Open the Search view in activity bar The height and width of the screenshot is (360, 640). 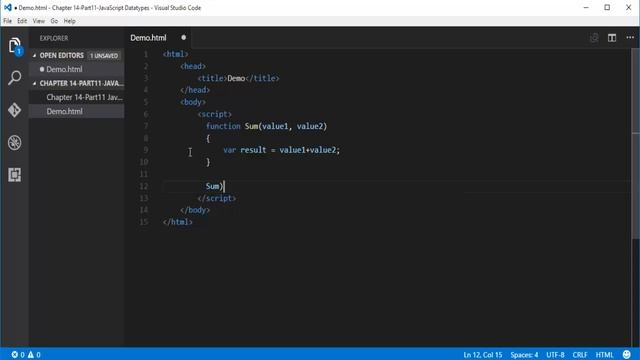point(15,78)
